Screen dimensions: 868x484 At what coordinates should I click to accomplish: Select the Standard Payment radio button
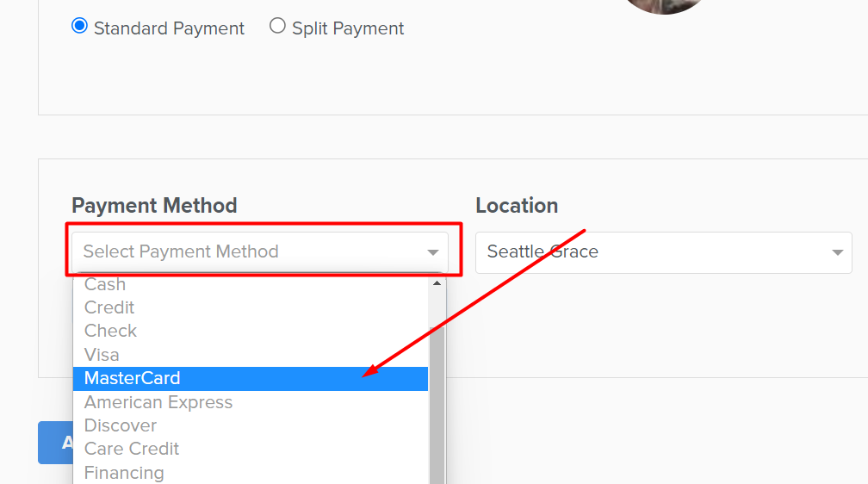(x=80, y=26)
